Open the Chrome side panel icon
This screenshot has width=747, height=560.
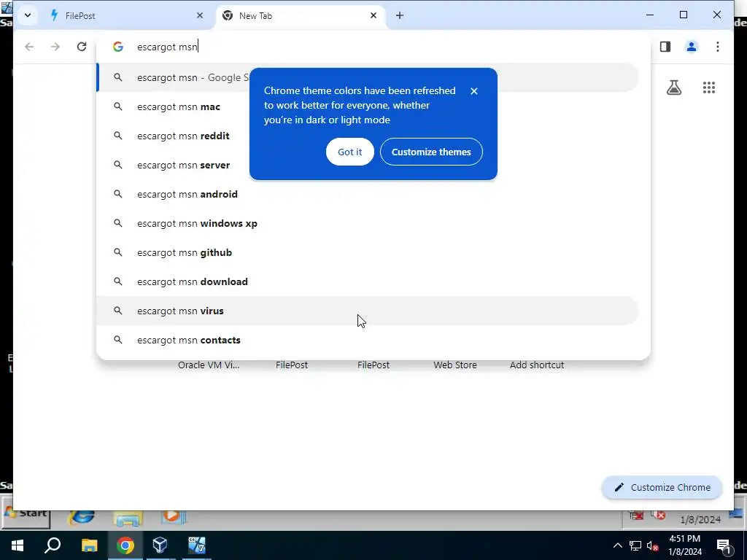click(665, 47)
